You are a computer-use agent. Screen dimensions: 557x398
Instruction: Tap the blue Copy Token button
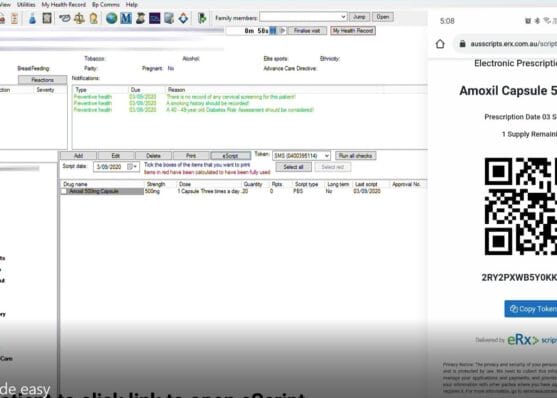coord(531,309)
